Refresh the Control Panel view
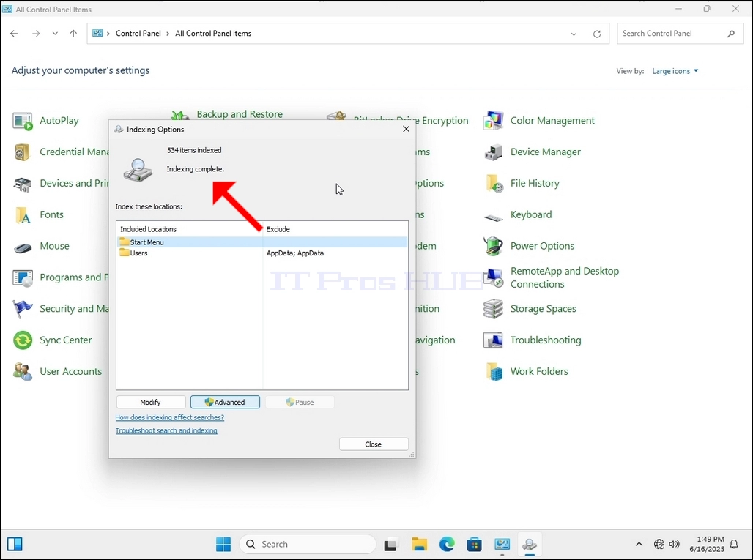Screen dimensions: 753x560 pos(597,34)
